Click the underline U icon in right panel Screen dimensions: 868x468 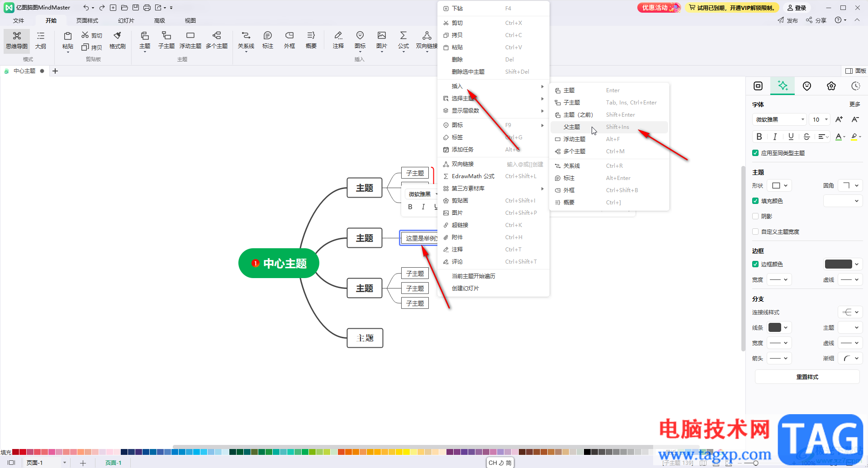click(x=791, y=137)
